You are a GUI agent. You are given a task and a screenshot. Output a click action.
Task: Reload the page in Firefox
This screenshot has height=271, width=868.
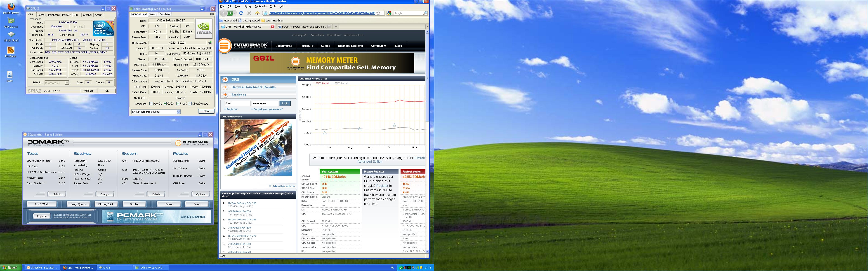point(241,13)
